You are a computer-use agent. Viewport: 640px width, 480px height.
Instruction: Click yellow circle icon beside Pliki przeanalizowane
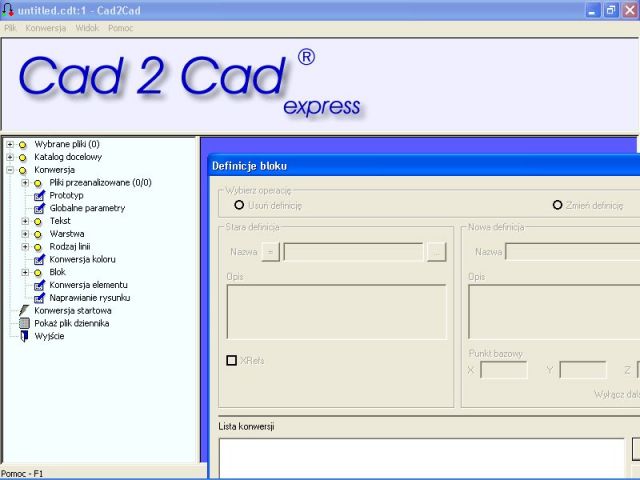pyautogui.click(x=38, y=183)
